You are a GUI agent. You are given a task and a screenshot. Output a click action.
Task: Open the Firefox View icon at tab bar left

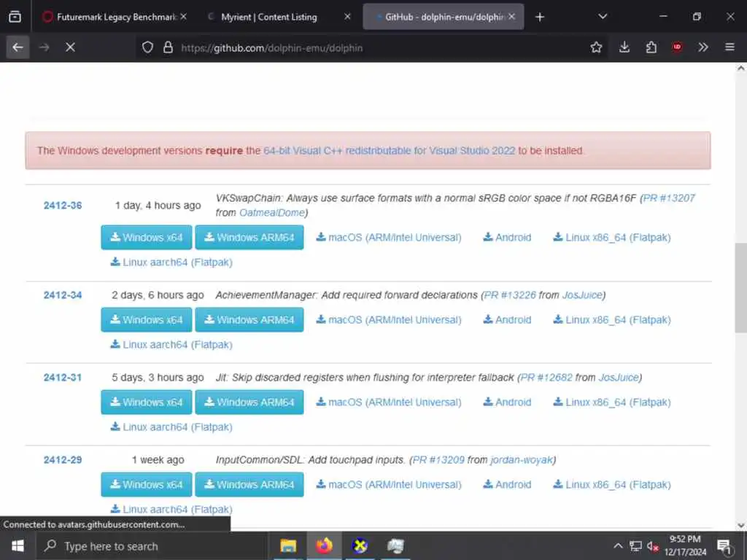click(15, 17)
